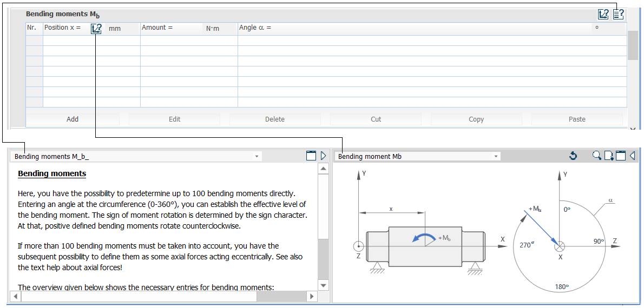The width and height of the screenshot is (644, 308).
Task: Click the right-pointing triangle icon on the text help panel
Action: click(324, 156)
